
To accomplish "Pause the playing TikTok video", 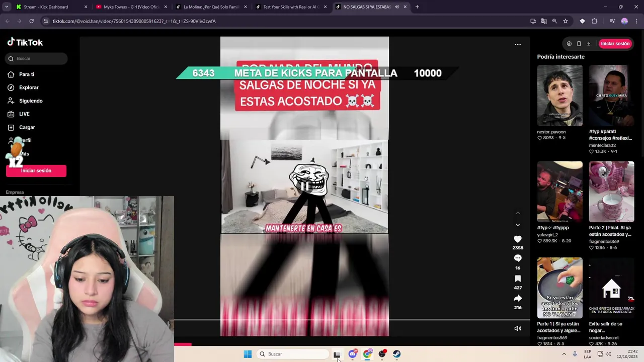I will (305, 186).
